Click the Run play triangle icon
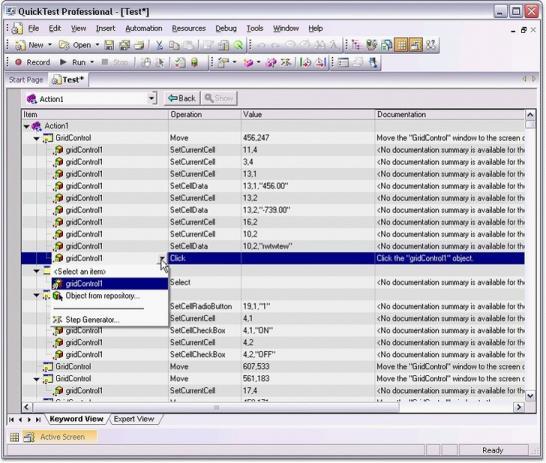The height and width of the screenshot is (463, 546). point(63,62)
